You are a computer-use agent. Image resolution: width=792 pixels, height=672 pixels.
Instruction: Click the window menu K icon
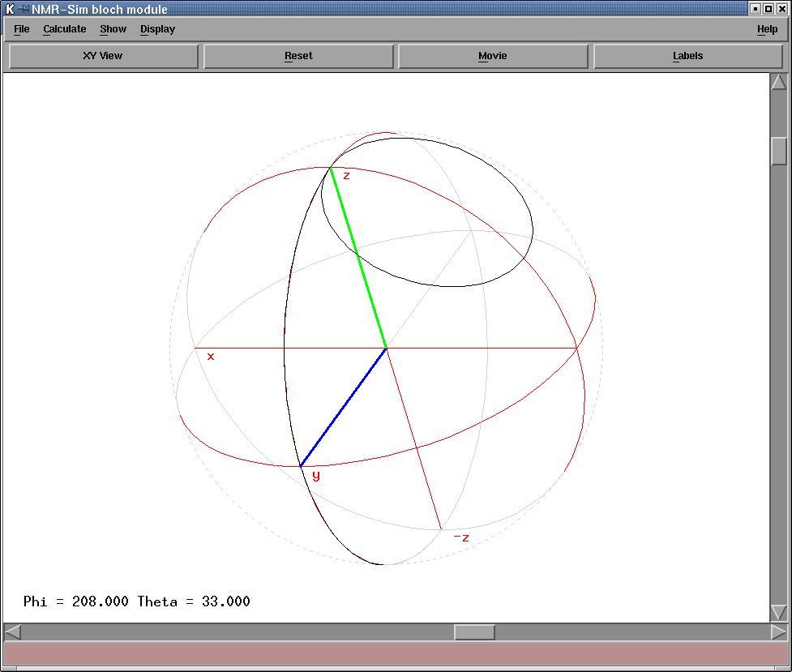point(10,9)
